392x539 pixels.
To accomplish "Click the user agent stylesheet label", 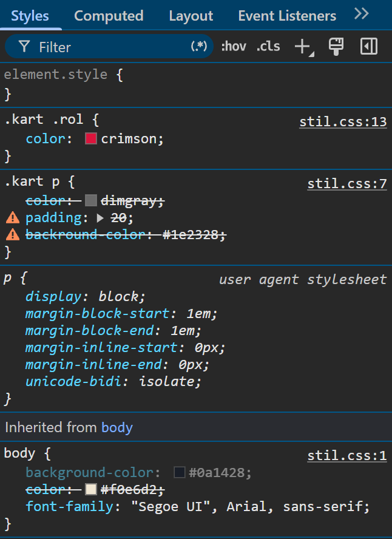I will click(x=303, y=279).
